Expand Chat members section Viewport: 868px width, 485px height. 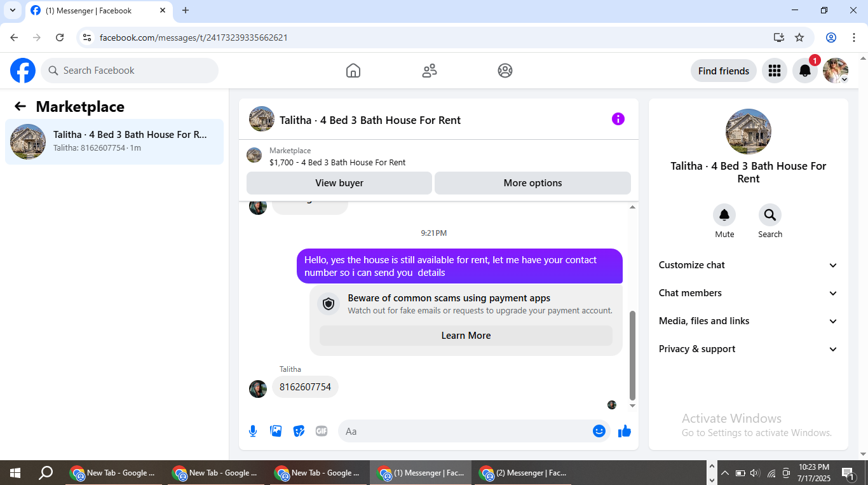[749, 293]
